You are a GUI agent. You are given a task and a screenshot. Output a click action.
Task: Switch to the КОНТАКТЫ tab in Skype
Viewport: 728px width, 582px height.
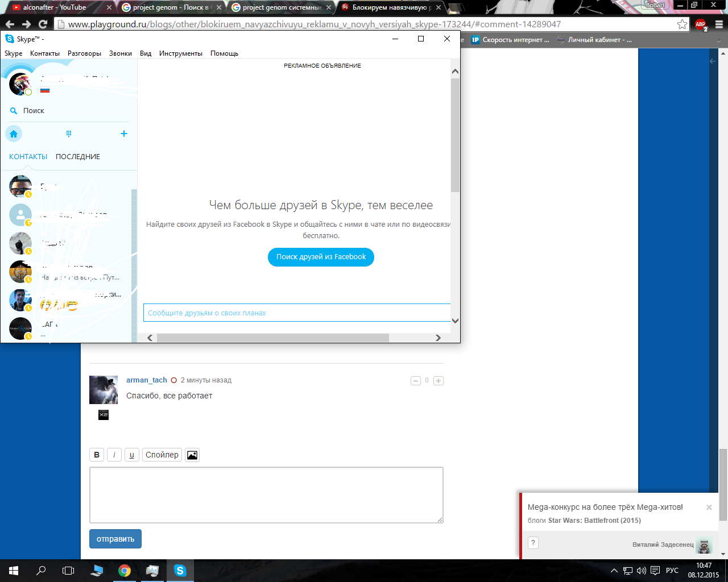(x=28, y=157)
